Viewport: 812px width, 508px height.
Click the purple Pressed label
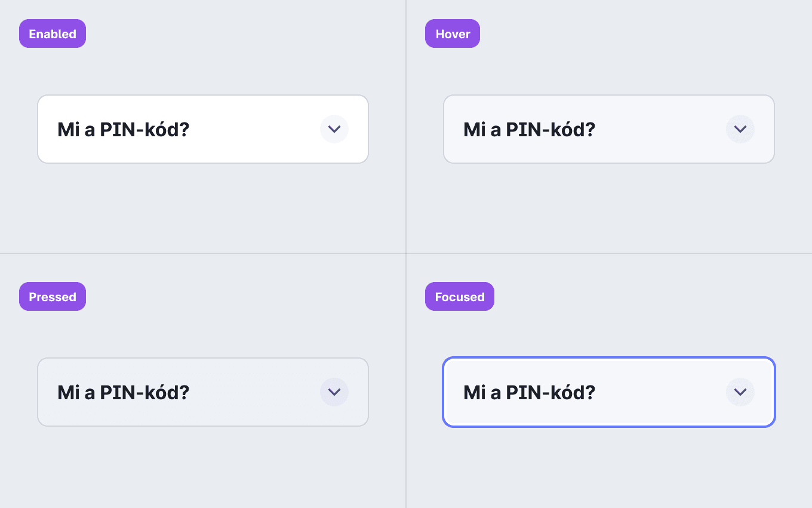pyautogui.click(x=53, y=296)
